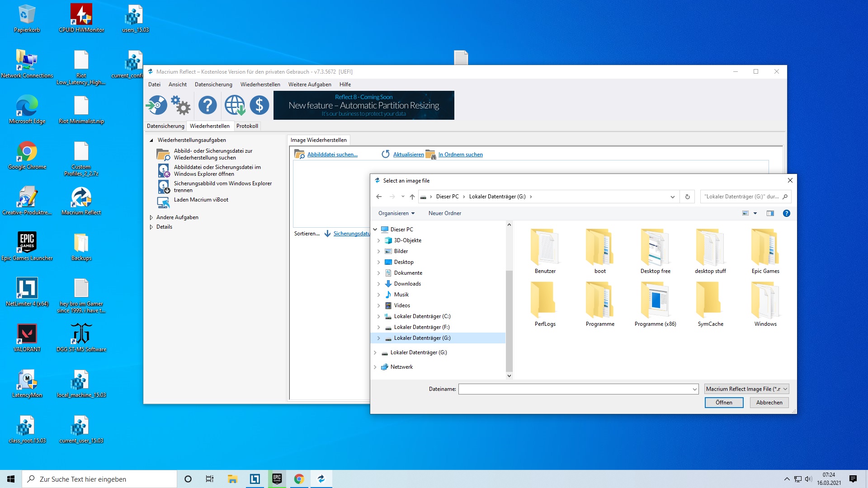Open the Weitere Aufgaben menu
Screen dimensions: 868x488
[x=310, y=84]
